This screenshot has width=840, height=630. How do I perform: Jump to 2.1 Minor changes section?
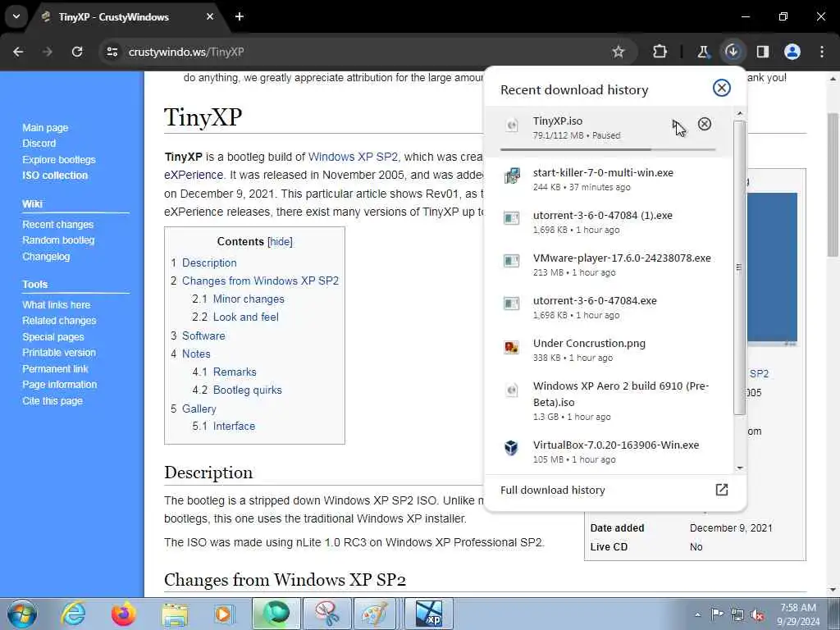[x=249, y=299]
